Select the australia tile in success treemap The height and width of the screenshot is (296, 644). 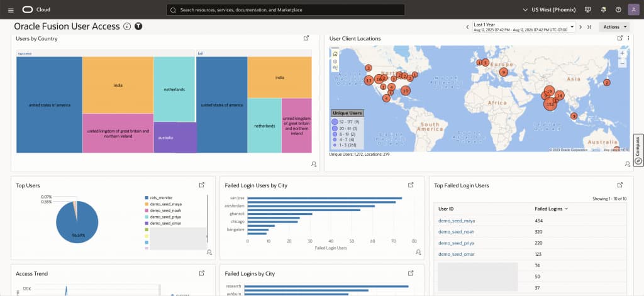click(175, 138)
